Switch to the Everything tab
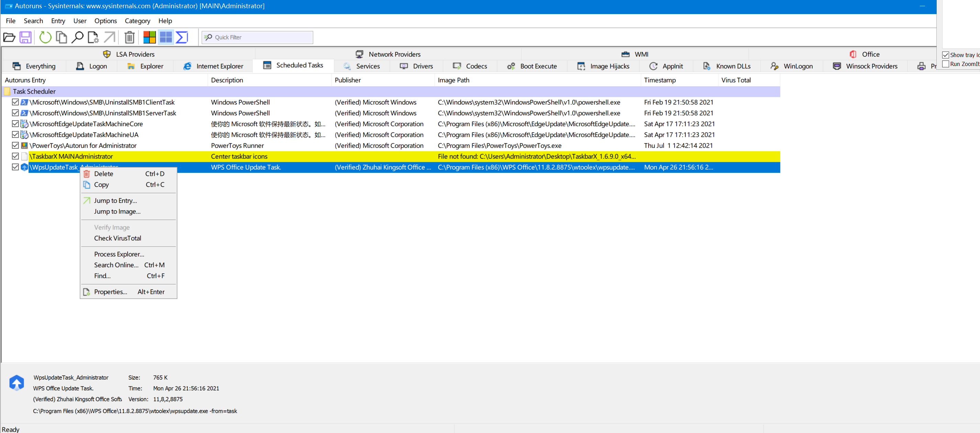 (x=34, y=66)
